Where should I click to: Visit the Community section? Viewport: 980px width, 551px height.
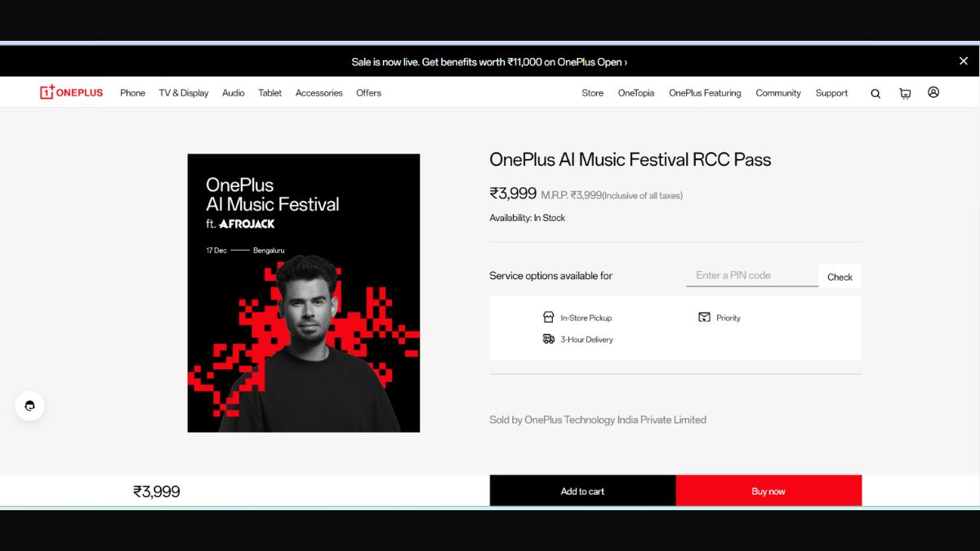(778, 93)
